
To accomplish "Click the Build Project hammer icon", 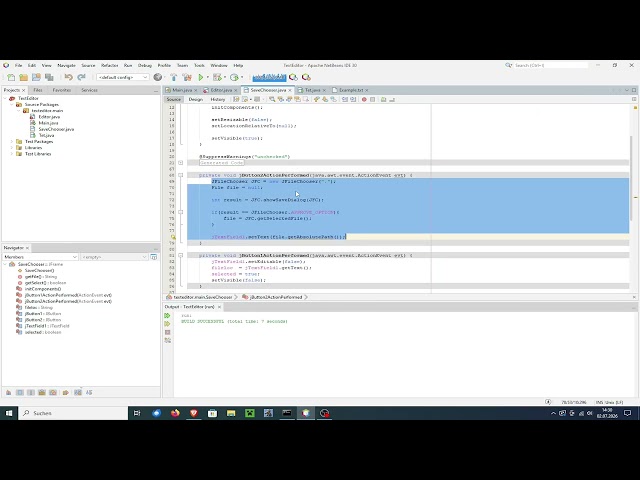I will coord(174,77).
